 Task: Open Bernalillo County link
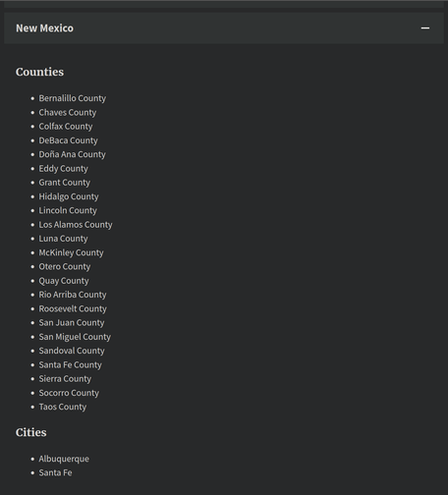pyautogui.click(x=73, y=98)
